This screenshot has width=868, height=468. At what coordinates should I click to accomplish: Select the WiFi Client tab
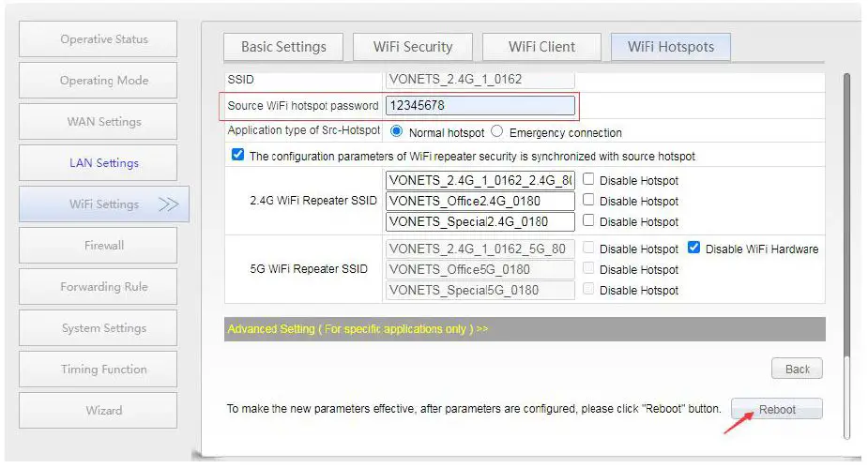pos(541,47)
